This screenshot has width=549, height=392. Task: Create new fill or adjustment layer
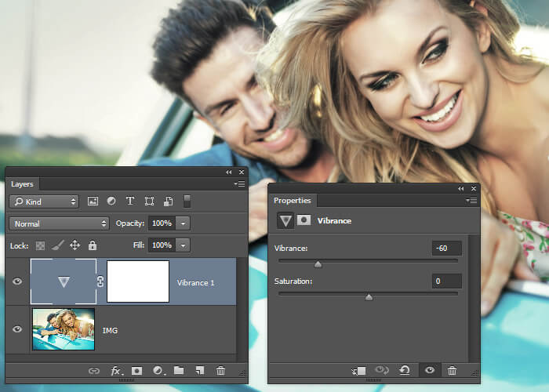pyautogui.click(x=158, y=371)
